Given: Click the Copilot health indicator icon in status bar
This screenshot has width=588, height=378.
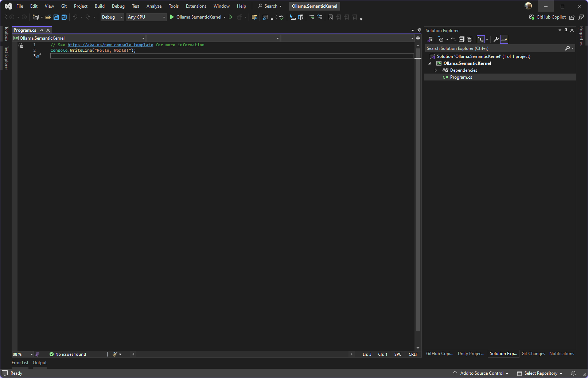Looking at the screenshot, I should (x=37, y=354).
